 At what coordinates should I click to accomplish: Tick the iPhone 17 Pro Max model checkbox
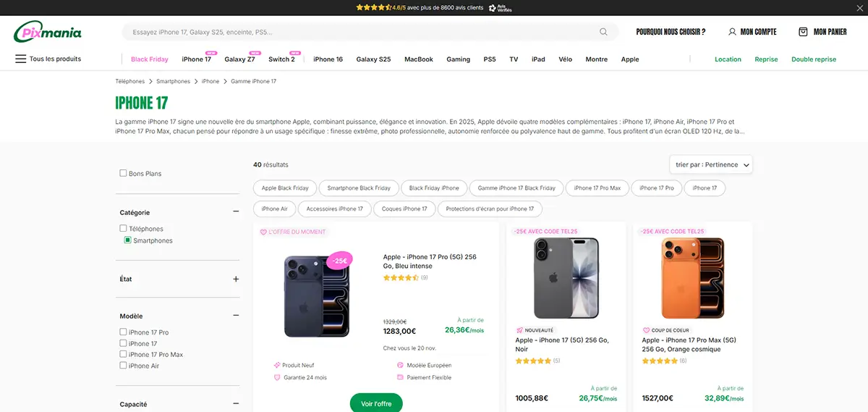coord(123,355)
